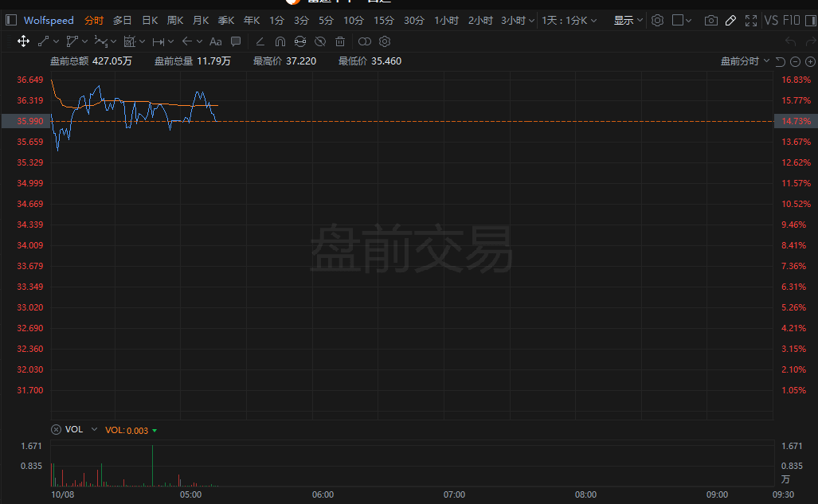
Task: Click the line style pencil icon
Action: 260,41
